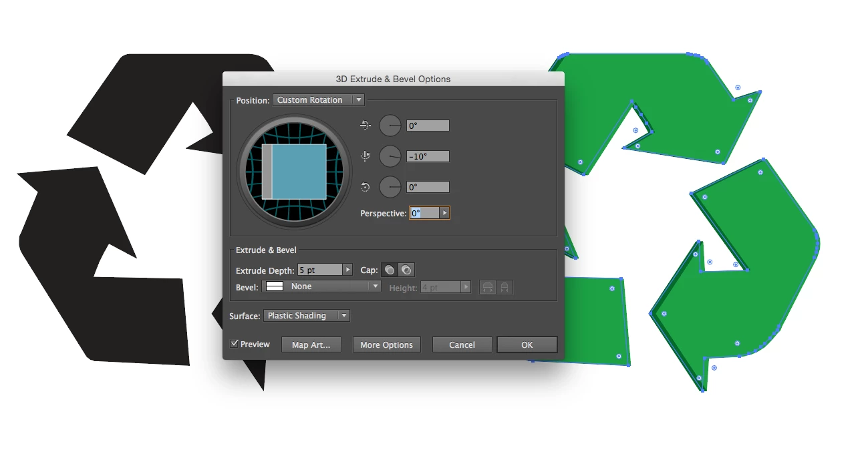Click the Z axis rotation dial

click(390, 187)
